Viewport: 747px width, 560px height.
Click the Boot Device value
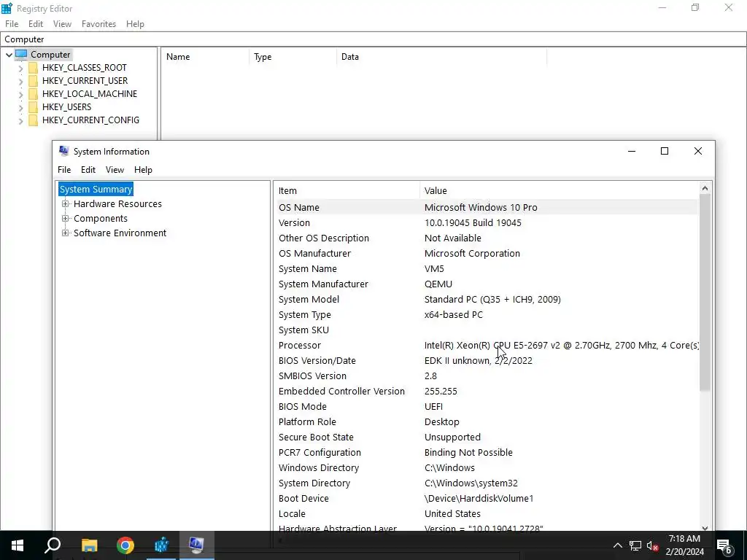(x=479, y=498)
